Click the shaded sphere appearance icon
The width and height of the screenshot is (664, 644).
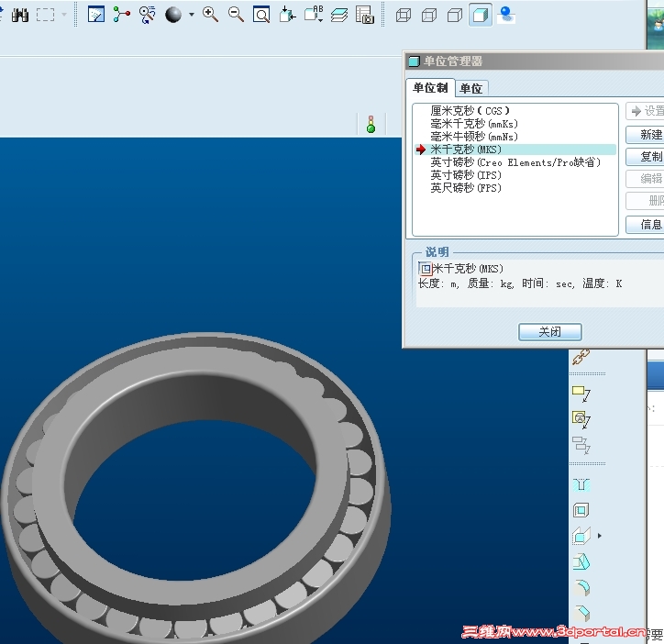click(x=173, y=16)
